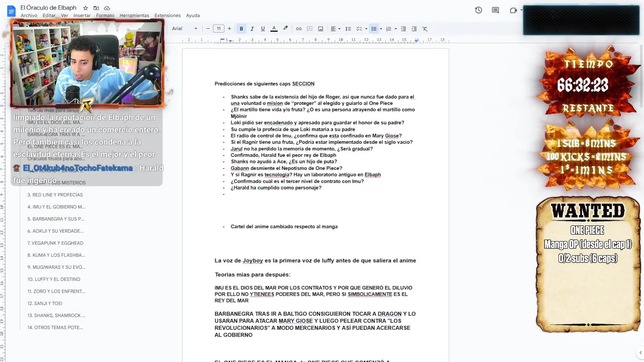Check the cloud save status icon
The height and width of the screenshot is (362, 644).
tap(107, 8)
